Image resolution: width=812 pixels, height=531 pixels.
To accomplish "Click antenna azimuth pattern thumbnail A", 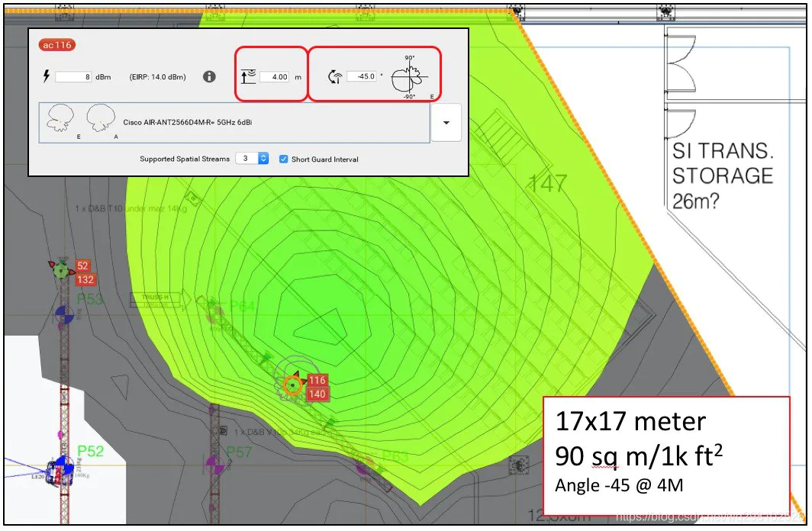I will [101, 118].
